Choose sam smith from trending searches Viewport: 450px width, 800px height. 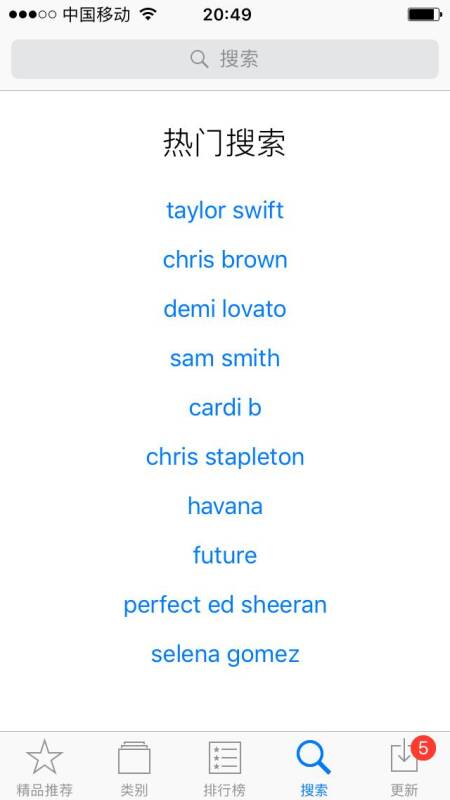tap(224, 358)
